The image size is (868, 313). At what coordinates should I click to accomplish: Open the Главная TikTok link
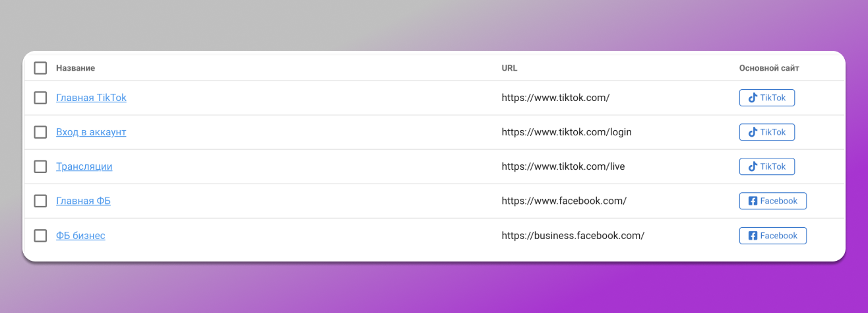point(91,98)
